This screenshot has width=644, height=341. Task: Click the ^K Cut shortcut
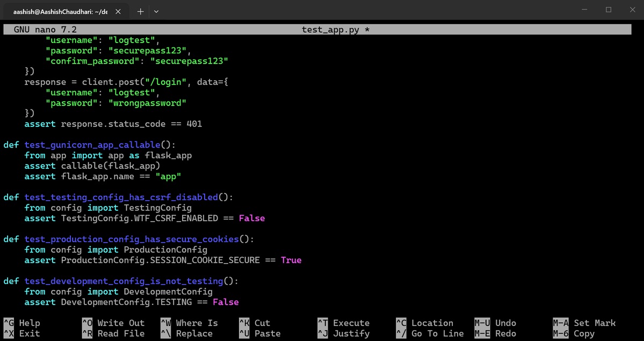[x=255, y=323]
